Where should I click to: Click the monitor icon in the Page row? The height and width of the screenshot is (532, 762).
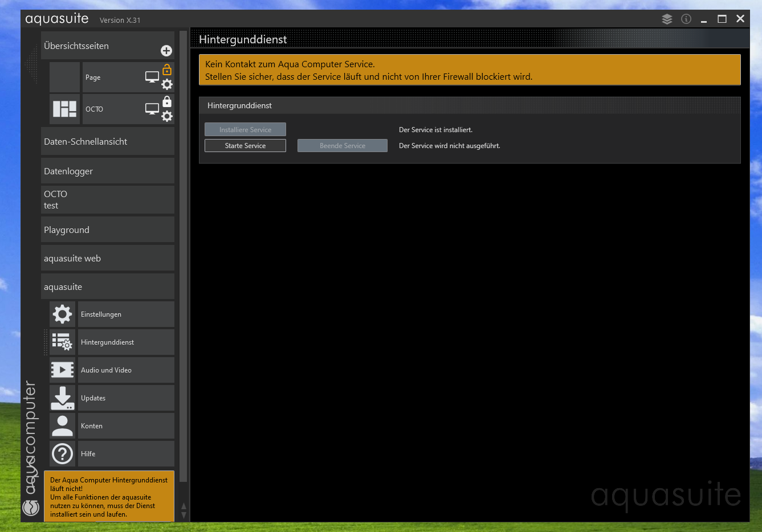[152, 77]
